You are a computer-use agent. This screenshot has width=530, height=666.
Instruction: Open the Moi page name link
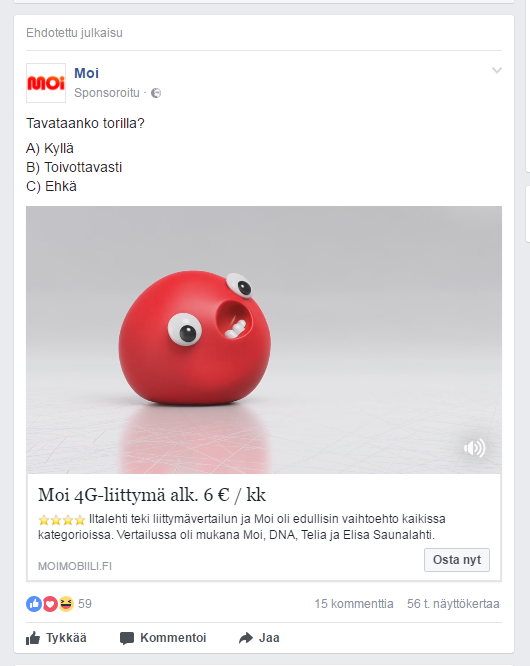click(x=86, y=73)
